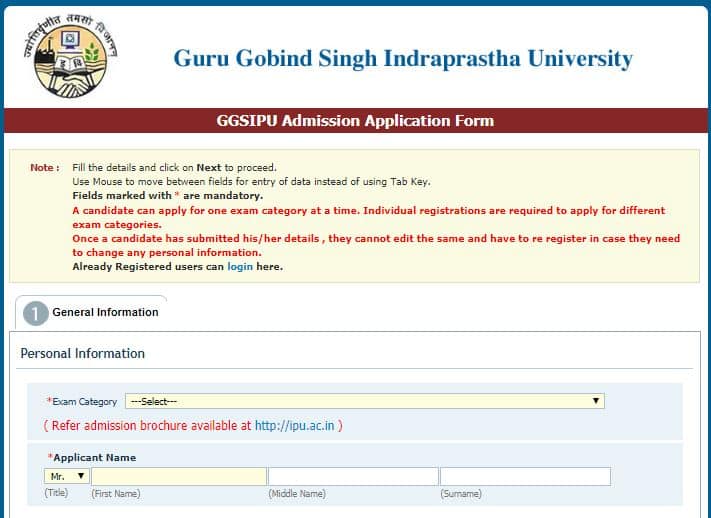
Task: Click the Surname input field
Action: click(x=526, y=477)
